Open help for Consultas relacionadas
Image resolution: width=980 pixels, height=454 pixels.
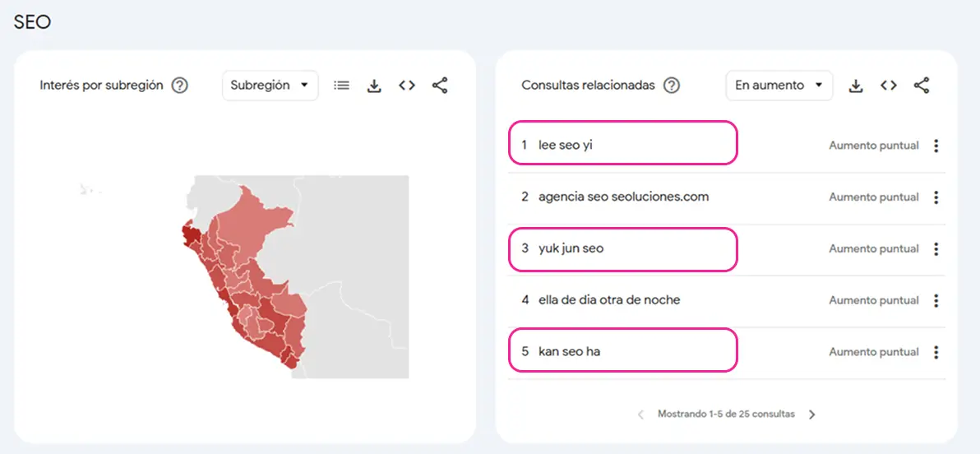(671, 86)
